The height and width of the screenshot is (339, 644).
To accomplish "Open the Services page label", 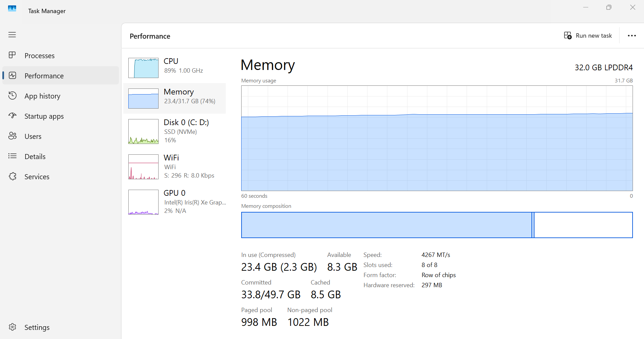I will click(x=37, y=177).
